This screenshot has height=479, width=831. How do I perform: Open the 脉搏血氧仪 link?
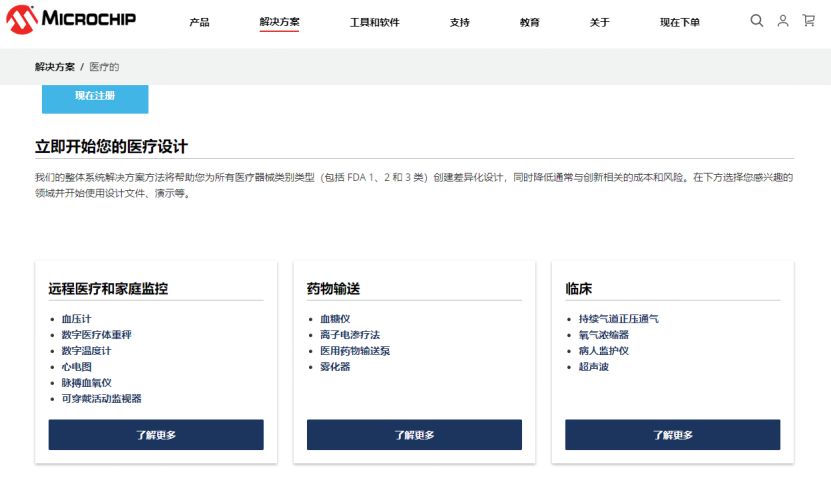[x=86, y=383]
